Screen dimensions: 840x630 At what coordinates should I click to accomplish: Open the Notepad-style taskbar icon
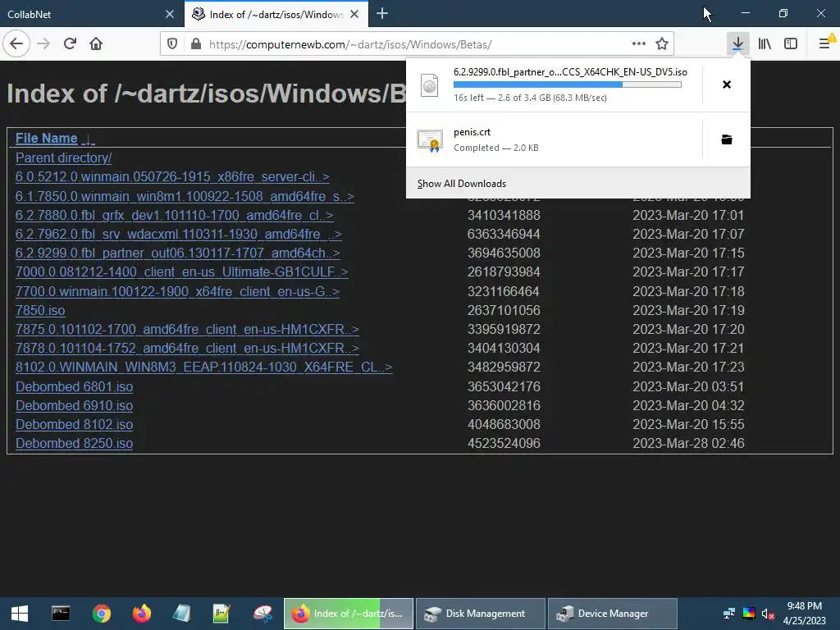pyautogui.click(x=181, y=614)
